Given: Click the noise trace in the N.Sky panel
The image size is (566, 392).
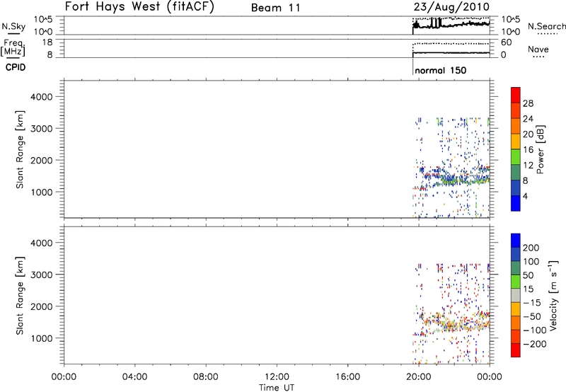Looking at the screenshot, I should point(451,25).
